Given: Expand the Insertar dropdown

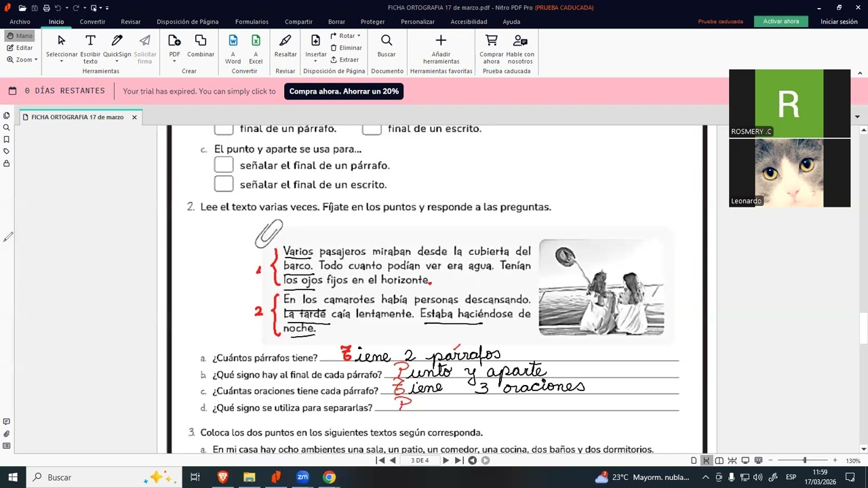Looking at the screenshot, I should 315,62.
